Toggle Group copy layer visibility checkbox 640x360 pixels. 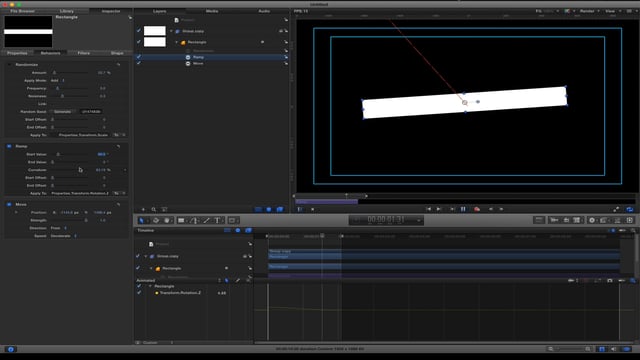[139, 31]
